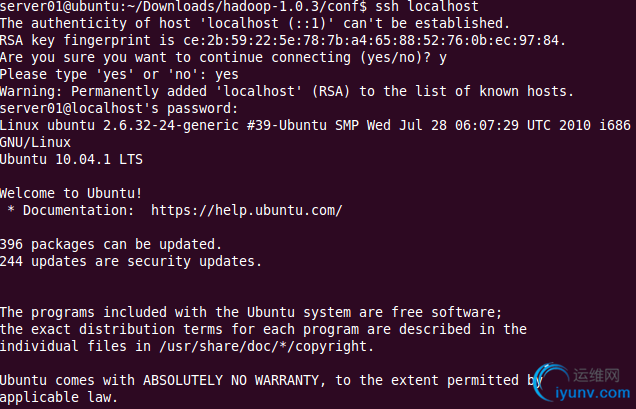636x409 pixels.
Task: Click the 'ssh localhost' command text
Action: (427, 6)
